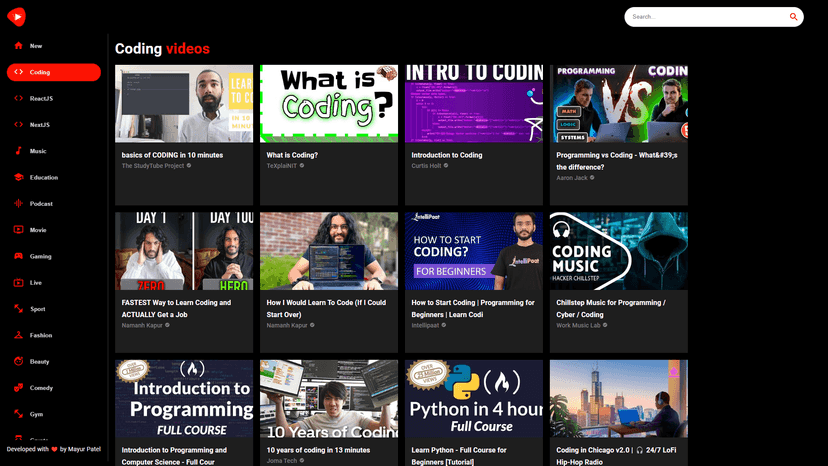The image size is (828, 466).
Task: Open the Music note category icon
Action: pyautogui.click(x=18, y=151)
